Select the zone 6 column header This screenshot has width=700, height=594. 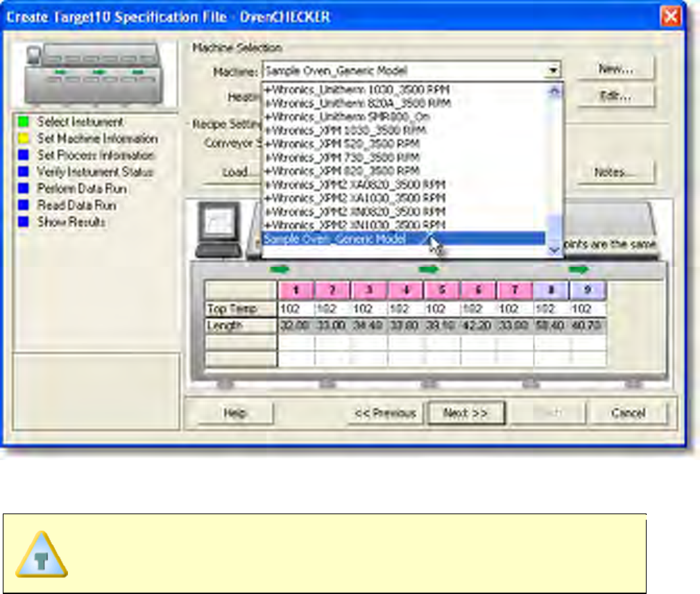479,290
